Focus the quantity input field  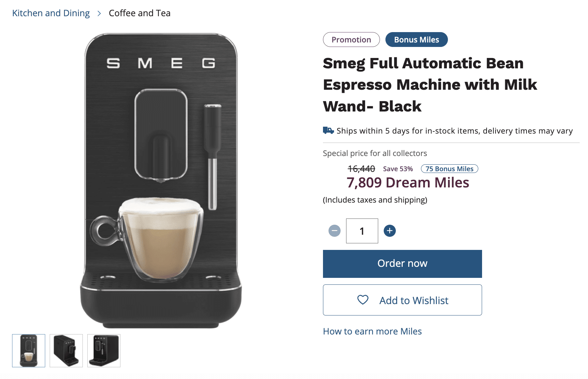tap(362, 231)
